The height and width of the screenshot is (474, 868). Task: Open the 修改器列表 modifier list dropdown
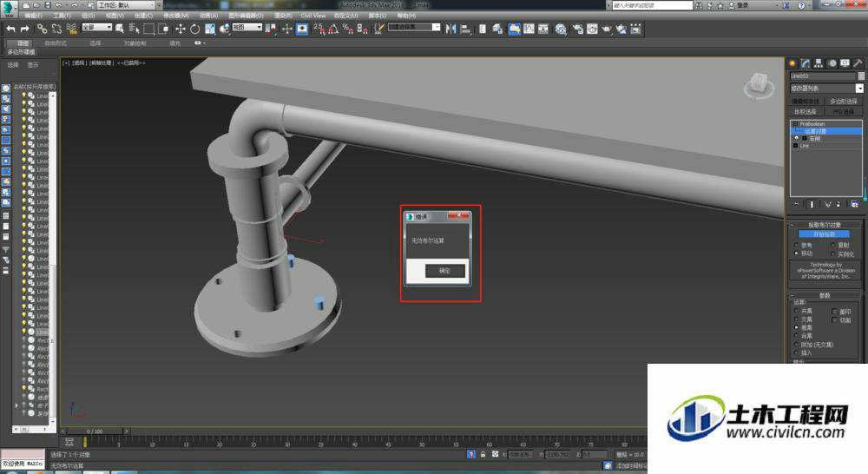click(826, 88)
